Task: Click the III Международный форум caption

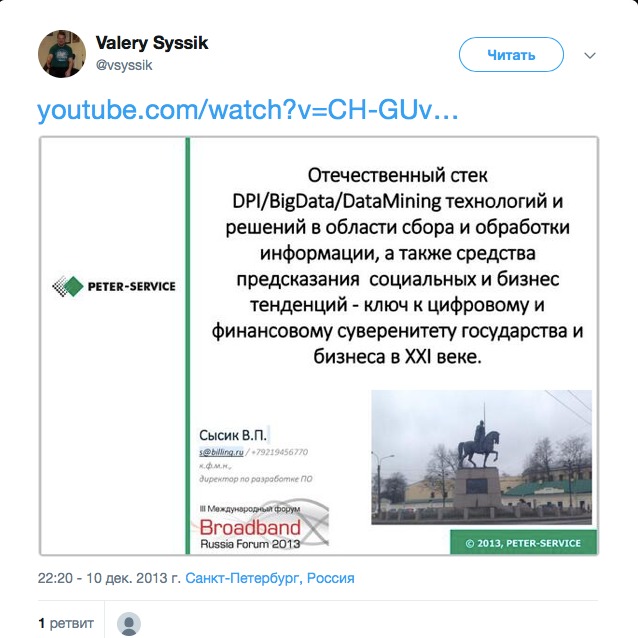Action: point(250,509)
